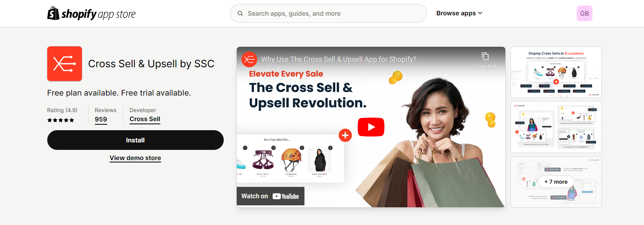Click the Copy link icon on the video
The width and height of the screenshot is (644, 225).
485,56
